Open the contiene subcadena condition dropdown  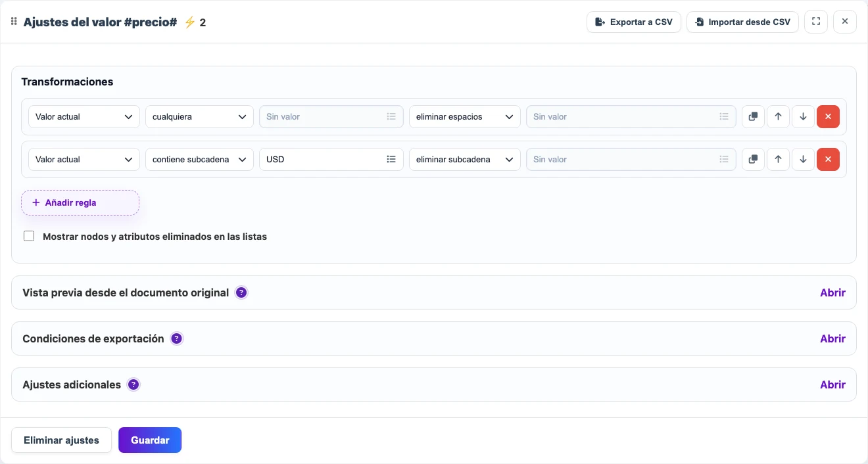click(x=199, y=159)
